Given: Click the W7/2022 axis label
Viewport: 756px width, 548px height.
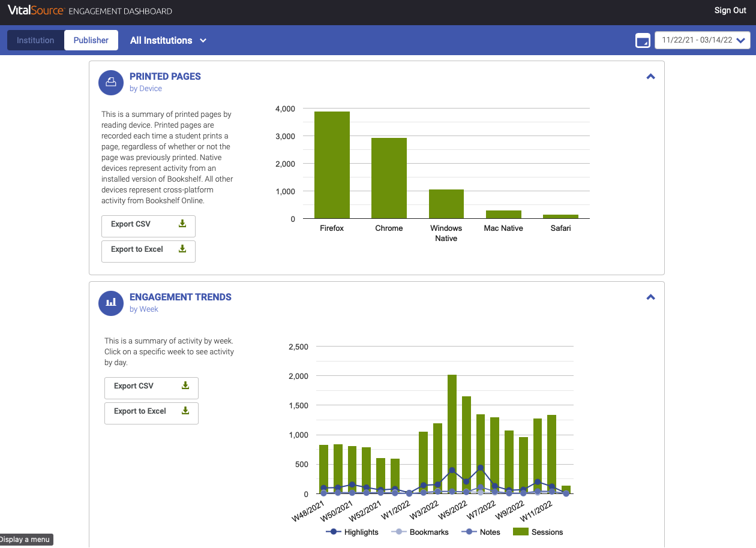Looking at the screenshot, I should click(x=482, y=510).
